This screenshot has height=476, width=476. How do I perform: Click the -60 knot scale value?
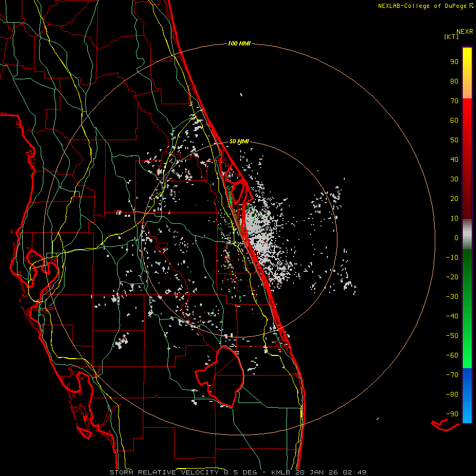[x=452, y=355]
